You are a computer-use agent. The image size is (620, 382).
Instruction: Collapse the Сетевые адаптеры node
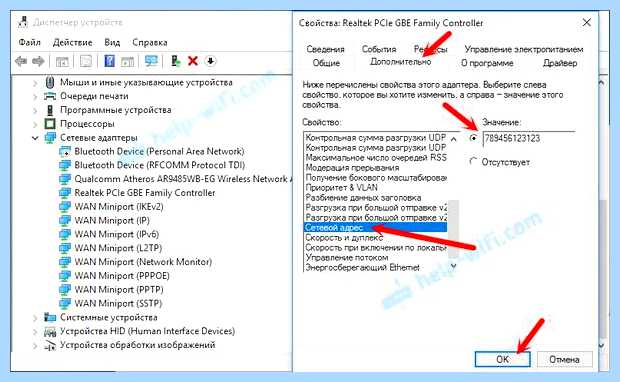35,138
